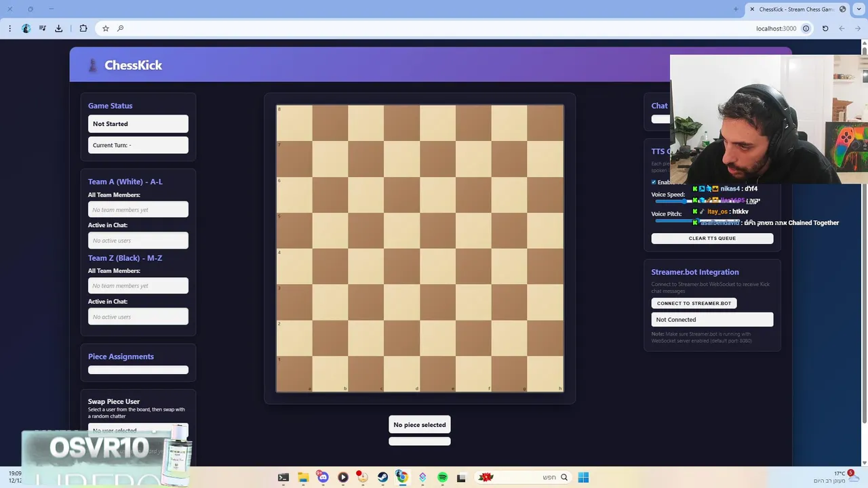This screenshot has width=868, height=488.
Task: Toggle the Enable TTS checkbox
Action: point(654,182)
